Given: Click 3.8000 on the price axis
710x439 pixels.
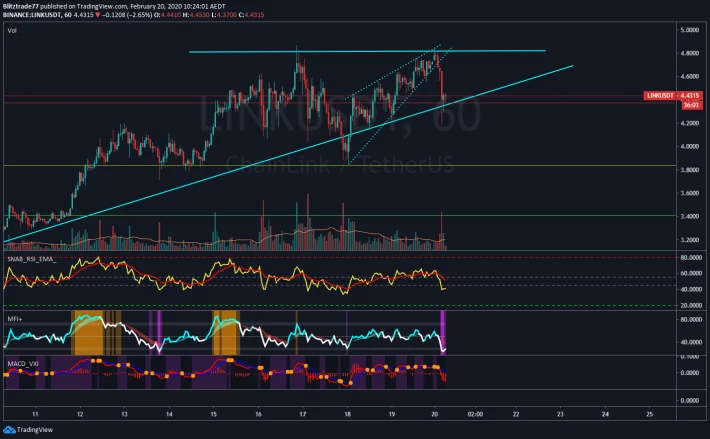Looking at the screenshot, I should click(689, 170).
